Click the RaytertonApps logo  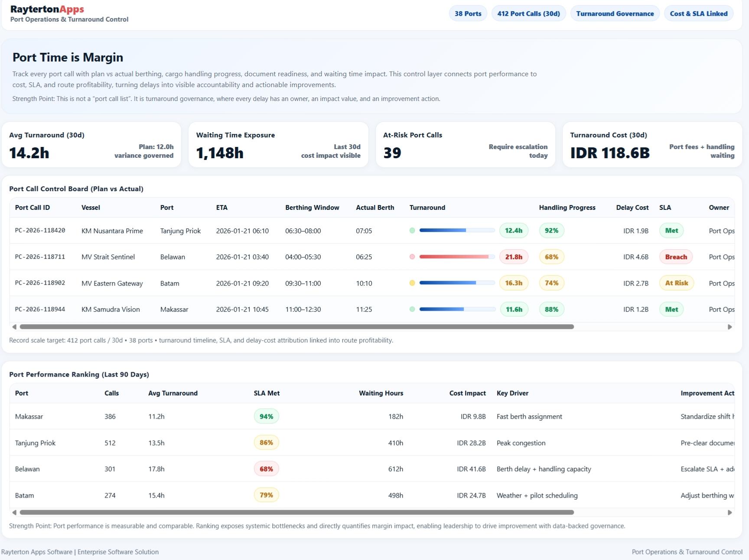point(47,9)
